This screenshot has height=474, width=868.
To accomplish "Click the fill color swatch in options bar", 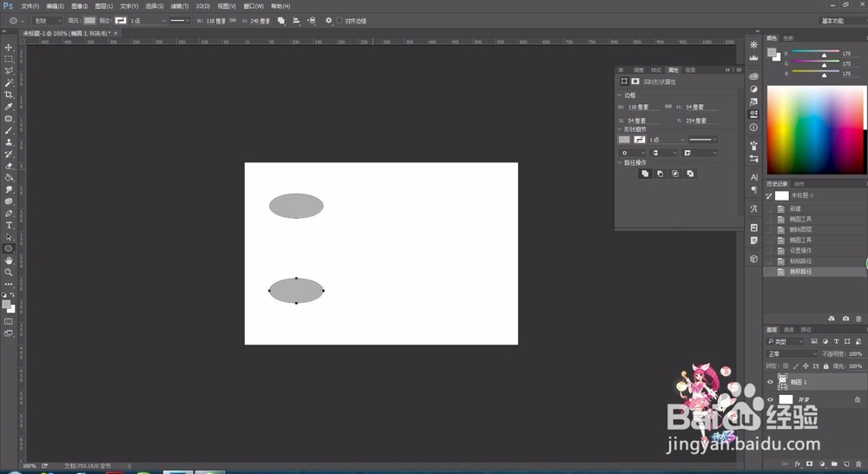I will (x=89, y=21).
